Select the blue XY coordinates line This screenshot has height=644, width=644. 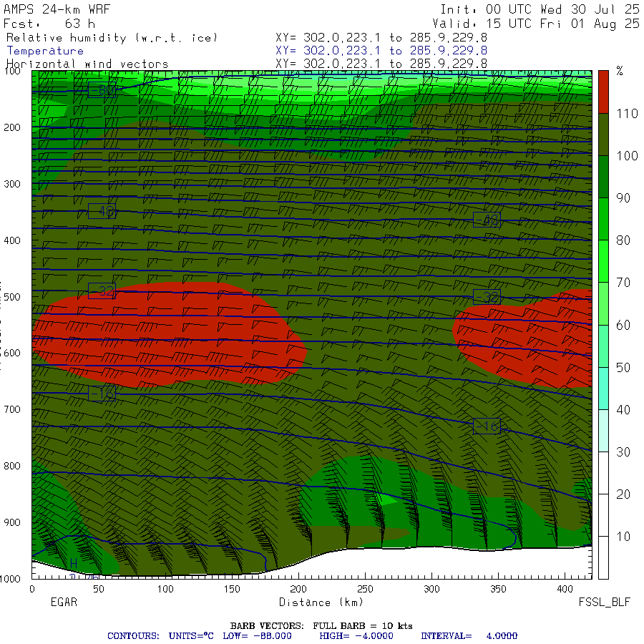click(381, 51)
